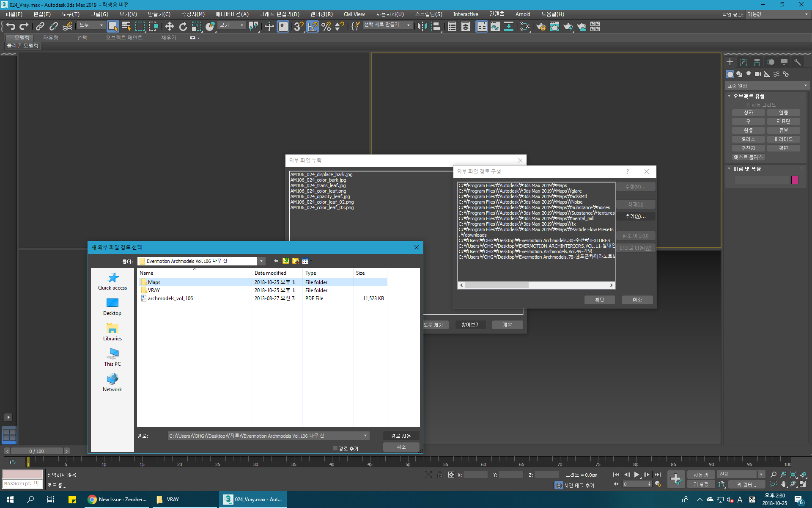The image size is (812, 508).
Task: Click Add button in Configure Paths dialog
Action: [636, 216]
